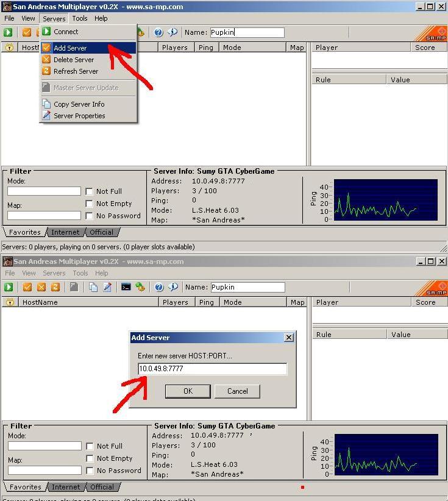Click the About info icon in lower window toolbar
The width and height of the screenshot is (448, 501).
tap(173, 287)
